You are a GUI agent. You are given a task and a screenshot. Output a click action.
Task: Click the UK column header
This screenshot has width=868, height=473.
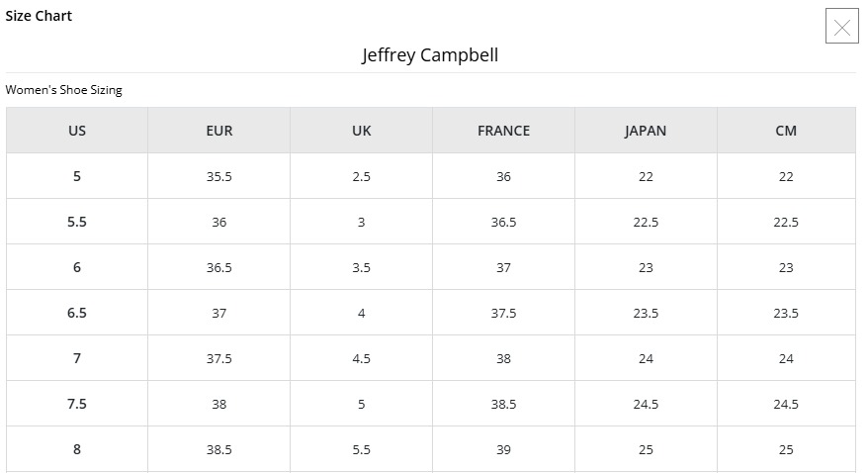click(362, 131)
